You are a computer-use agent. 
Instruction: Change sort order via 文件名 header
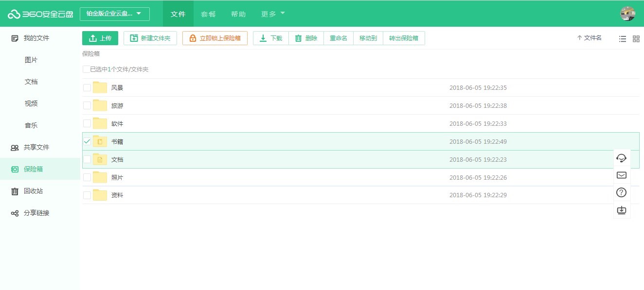[x=589, y=38]
